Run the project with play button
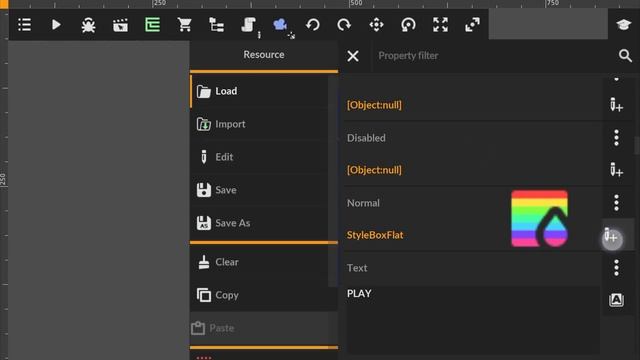 (56, 25)
